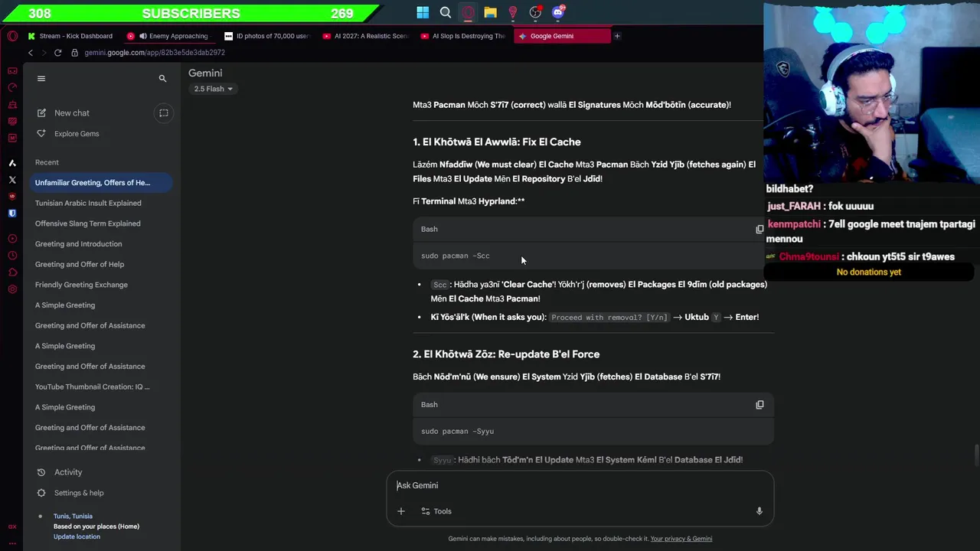Screen dimensions: 980x551
Task: Open Bitwarden shield icon in Opera sidebar
Action: click(x=12, y=214)
